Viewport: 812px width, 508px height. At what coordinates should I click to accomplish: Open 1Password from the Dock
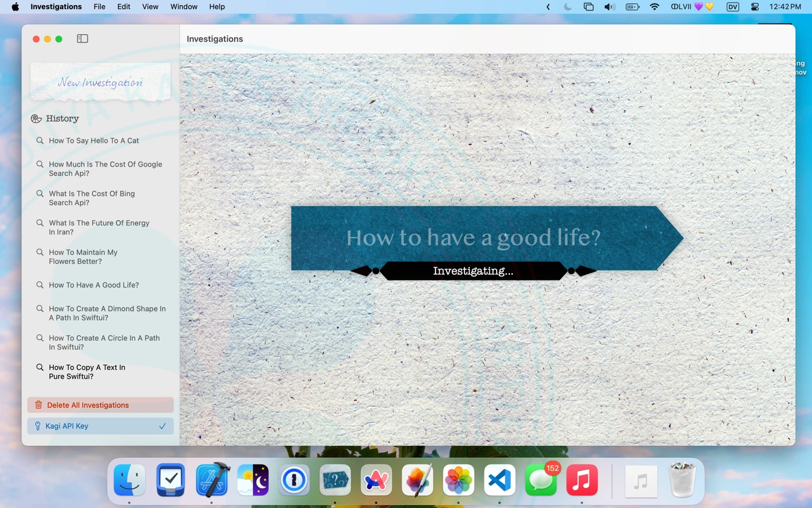pyautogui.click(x=294, y=480)
